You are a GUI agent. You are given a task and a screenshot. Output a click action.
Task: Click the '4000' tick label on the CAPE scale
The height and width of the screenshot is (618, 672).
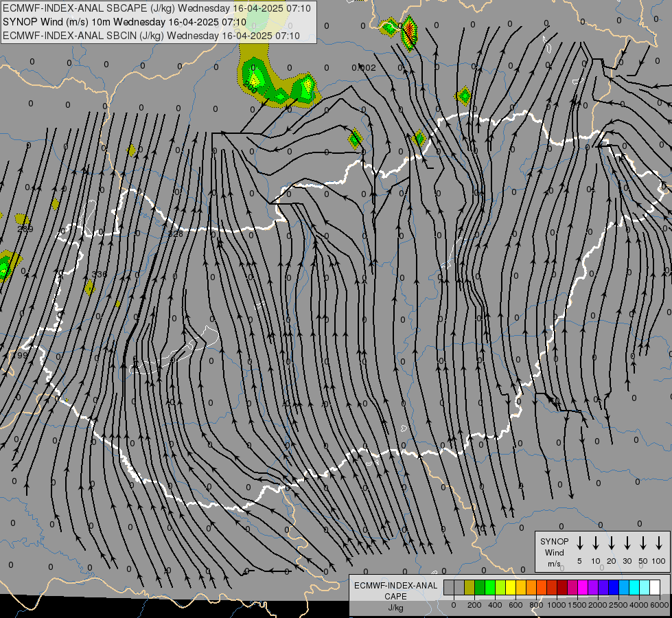click(639, 605)
